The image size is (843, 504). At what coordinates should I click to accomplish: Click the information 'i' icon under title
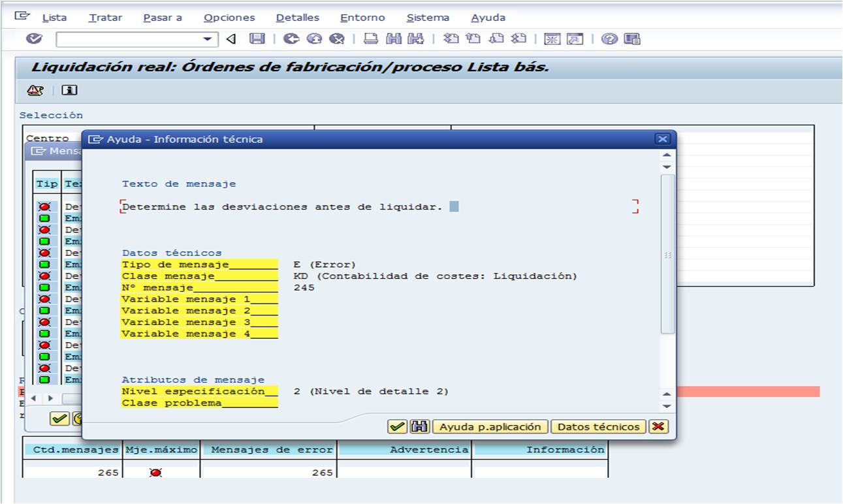(x=69, y=90)
